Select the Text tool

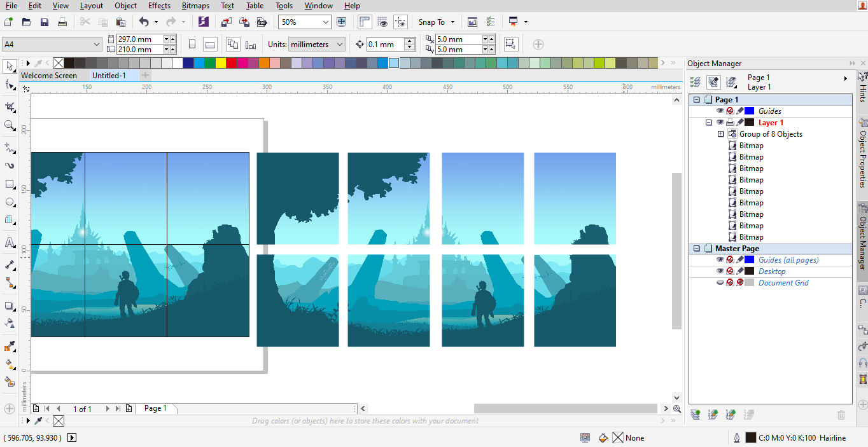pos(10,242)
